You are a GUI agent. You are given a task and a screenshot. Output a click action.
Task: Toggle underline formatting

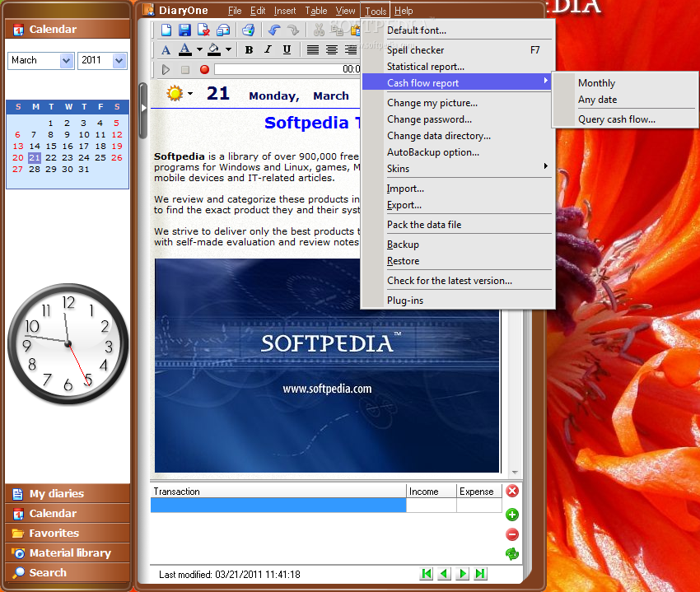287,50
